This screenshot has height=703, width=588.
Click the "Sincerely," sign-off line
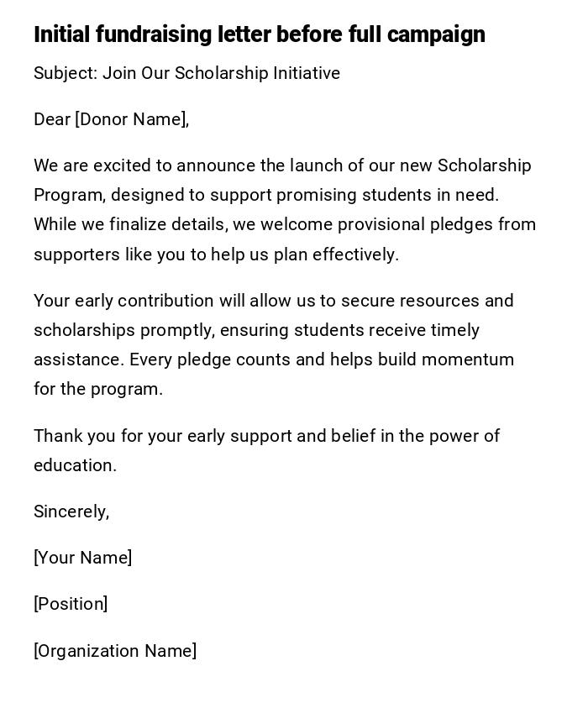(x=71, y=512)
